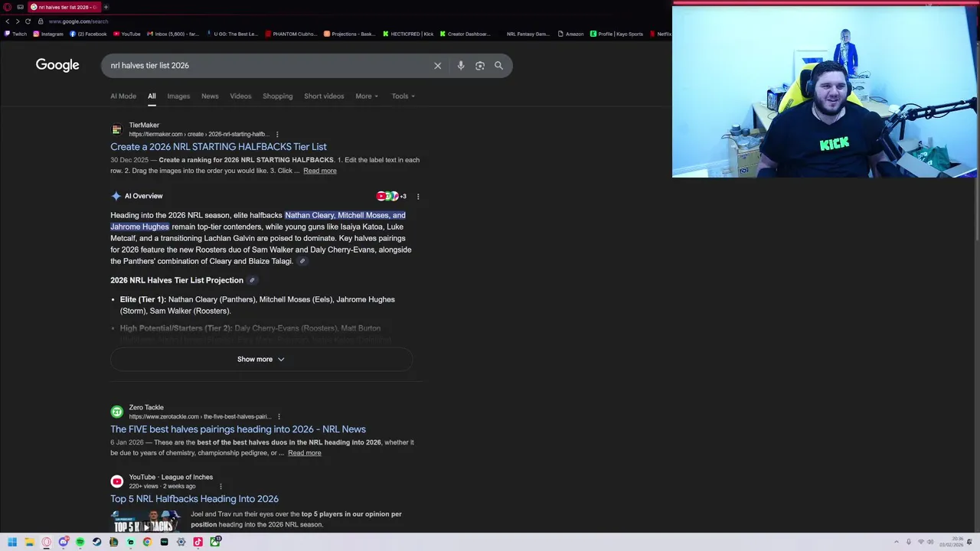Go to the Google logo homepage
Image resolution: width=980 pixels, height=551 pixels.
click(x=57, y=65)
